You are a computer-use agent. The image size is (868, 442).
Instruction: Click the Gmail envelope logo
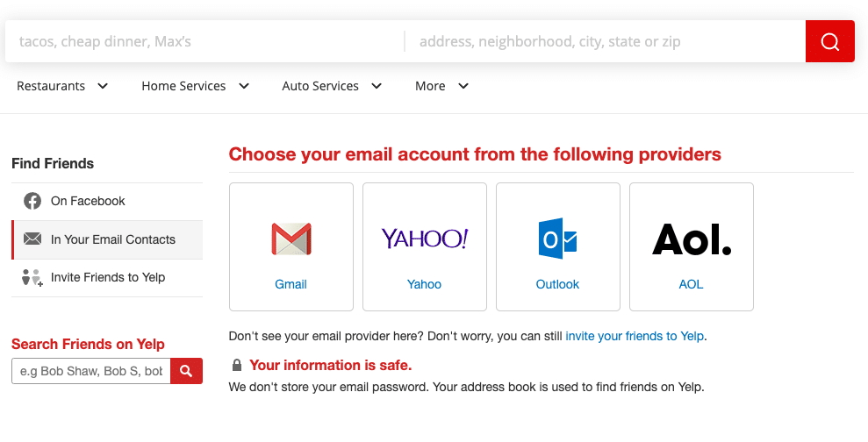(x=291, y=239)
